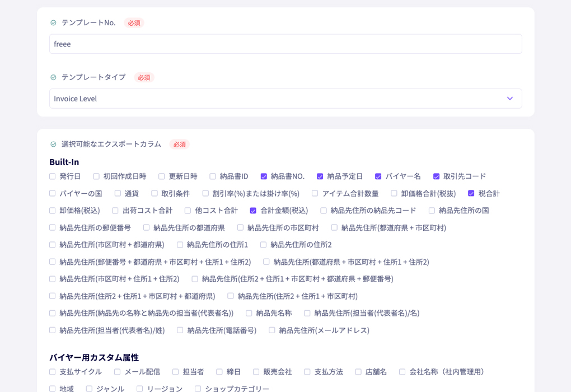Image resolution: width=571 pixels, height=392 pixels.
Task: Check the 更新日時 column option
Action: [162, 176]
